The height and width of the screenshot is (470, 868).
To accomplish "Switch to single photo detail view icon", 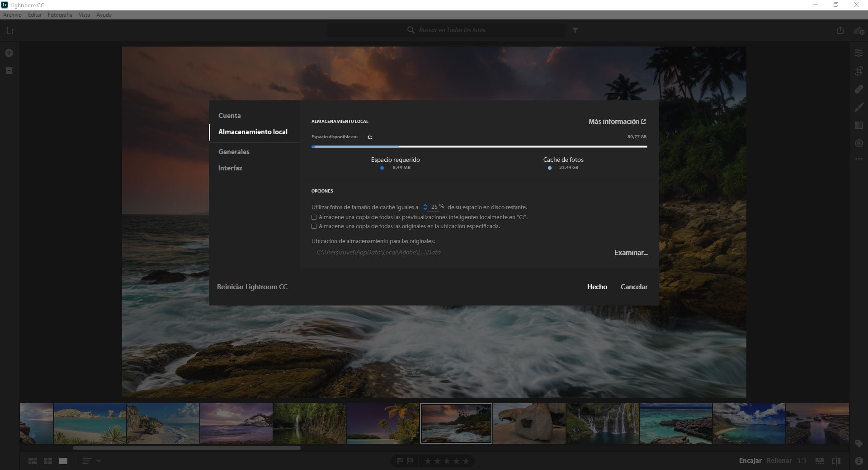I will click(63, 461).
